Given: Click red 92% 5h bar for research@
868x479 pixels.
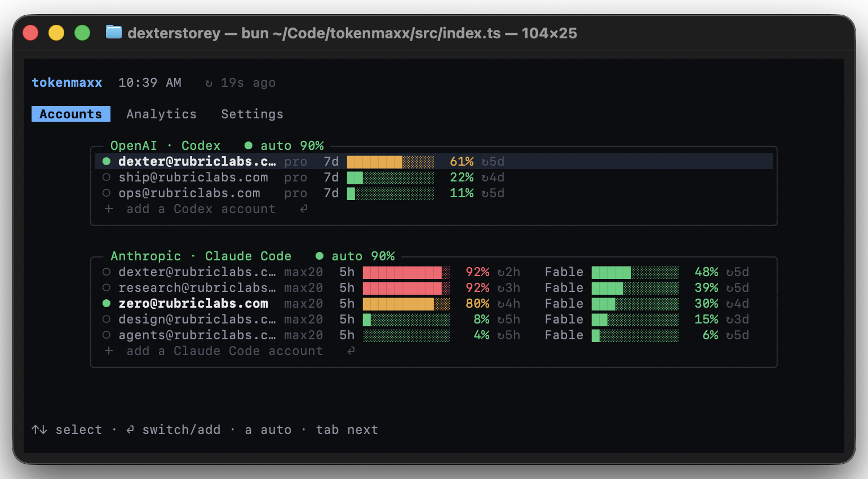Looking at the screenshot, I should click(406, 289).
